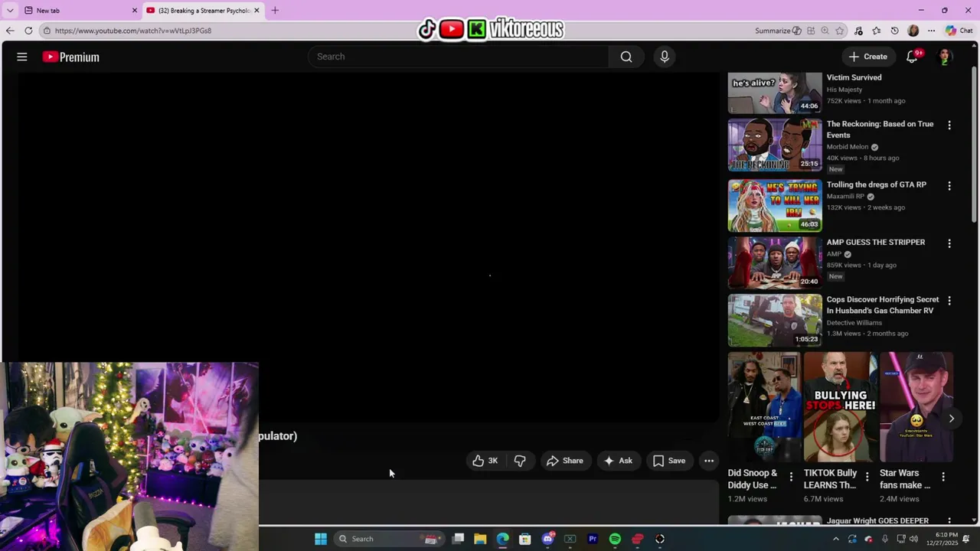Open the YouTube account avatar menu
This screenshot has height=551, width=980.
click(x=945, y=57)
